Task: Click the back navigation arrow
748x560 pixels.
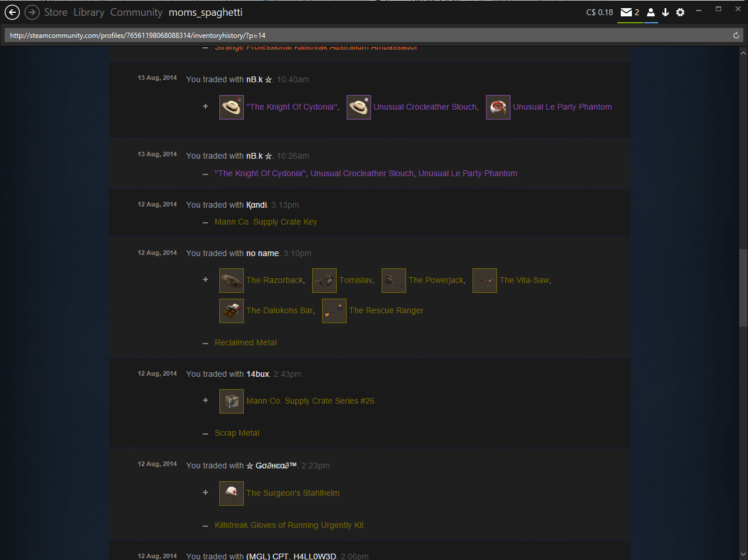Action: [x=12, y=12]
